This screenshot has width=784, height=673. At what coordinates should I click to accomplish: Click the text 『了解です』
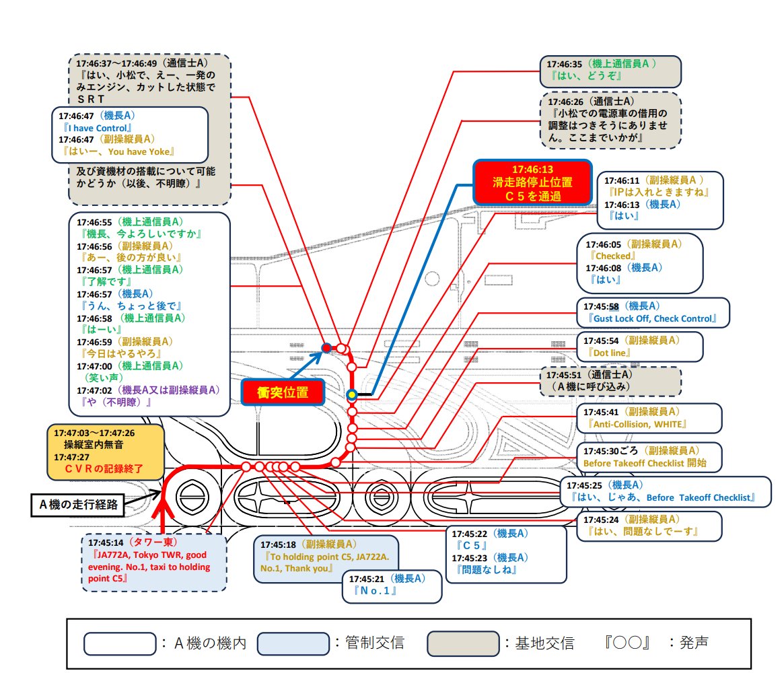[106, 281]
